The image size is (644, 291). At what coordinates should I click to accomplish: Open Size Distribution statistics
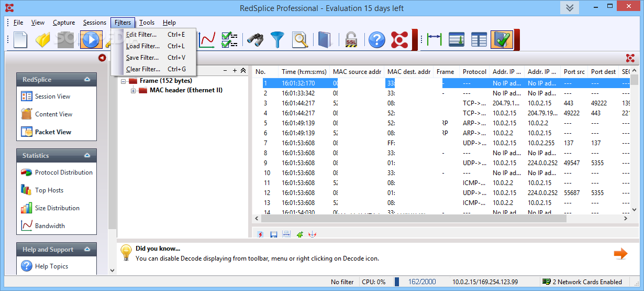tap(57, 208)
